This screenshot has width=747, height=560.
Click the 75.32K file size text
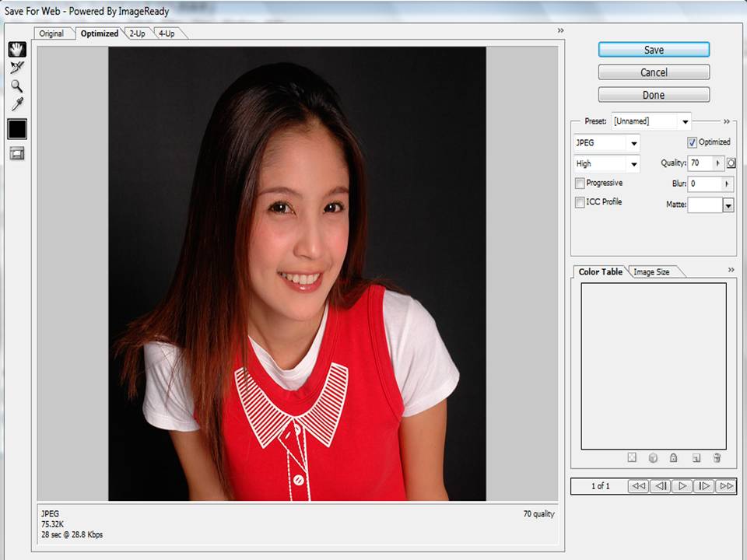point(52,524)
